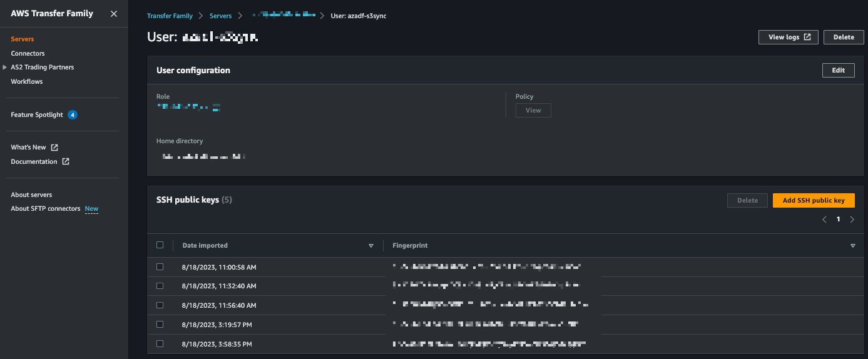868x359 pixels.
Task: Click the Fingerprint column header text
Action: click(410, 246)
